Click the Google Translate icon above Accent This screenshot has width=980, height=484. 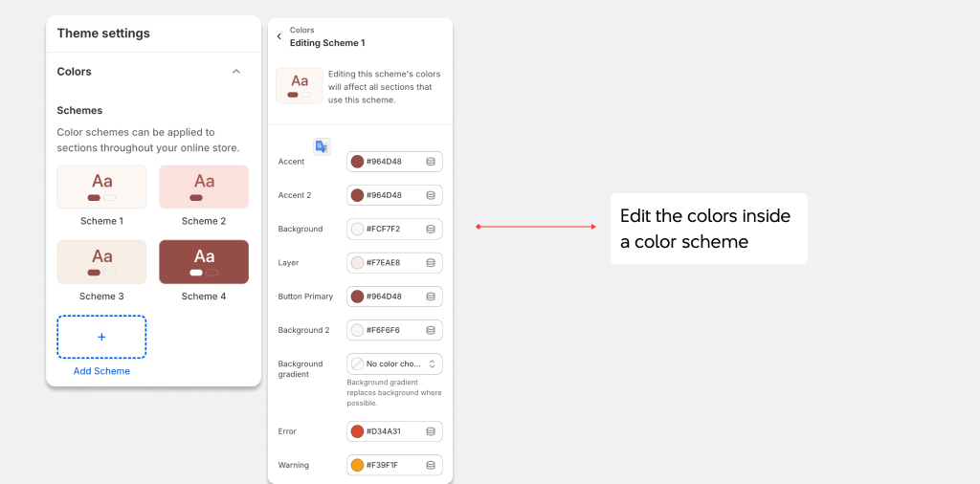click(322, 146)
